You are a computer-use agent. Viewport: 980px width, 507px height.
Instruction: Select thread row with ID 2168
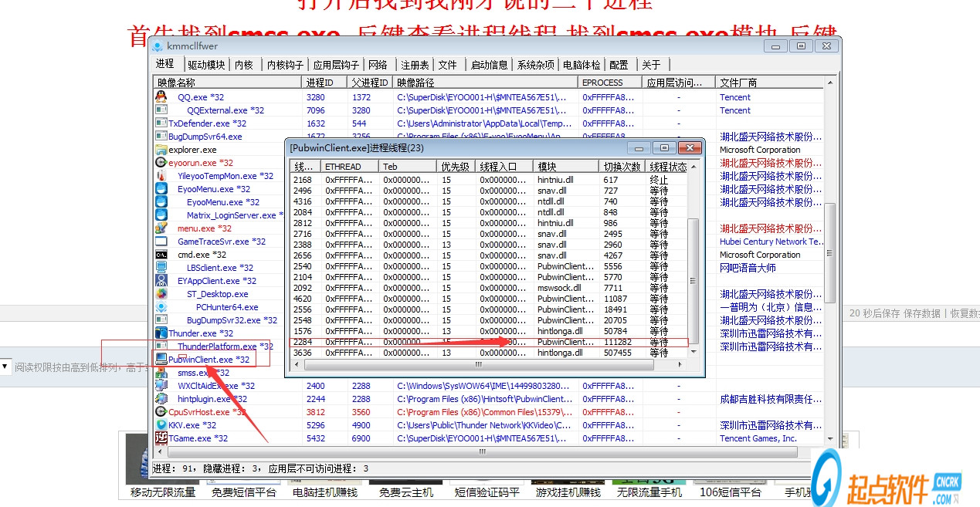pos(489,180)
